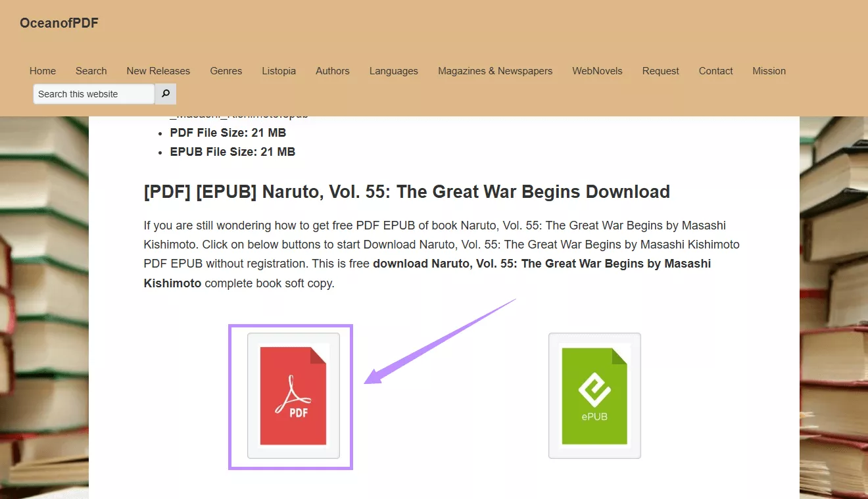Open the Home menu item
The height and width of the screenshot is (499, 868).
[42, 70]
